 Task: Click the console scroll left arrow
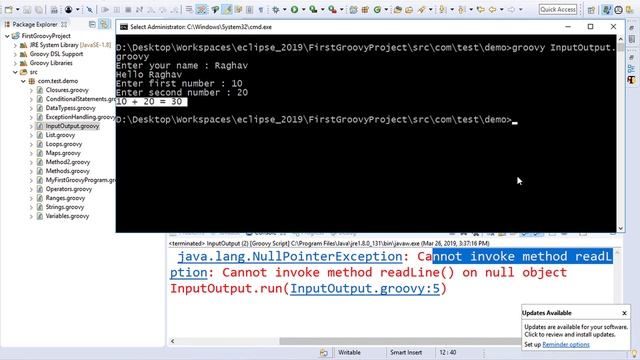coord(173,341)
